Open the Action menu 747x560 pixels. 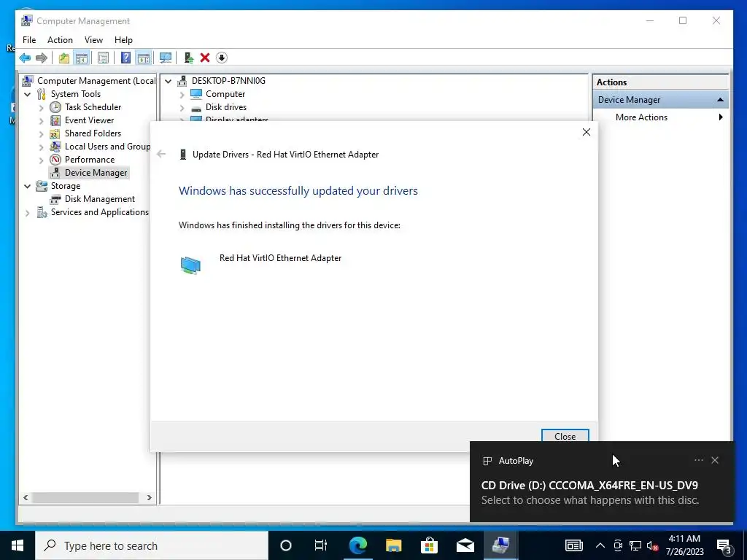(60, 40)
